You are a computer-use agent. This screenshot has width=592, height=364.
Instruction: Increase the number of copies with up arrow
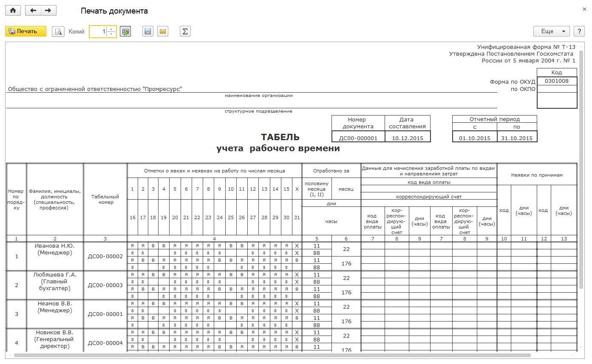(x=111, y=29)
